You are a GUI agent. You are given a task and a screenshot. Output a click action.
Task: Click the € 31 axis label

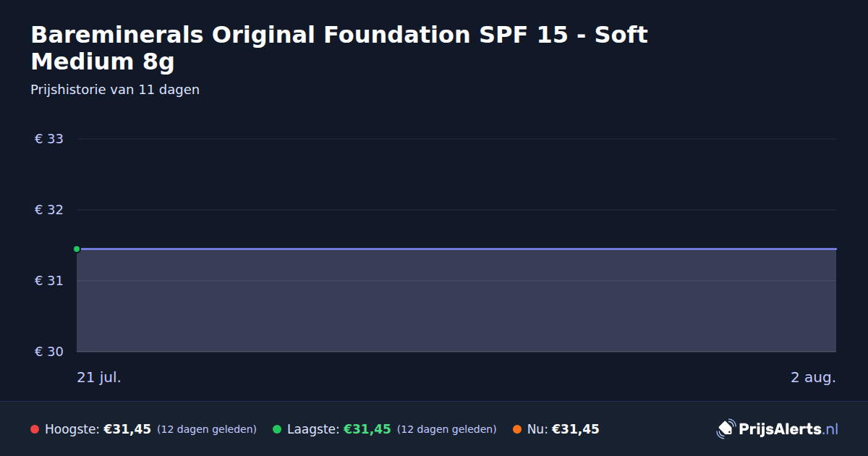49,281
